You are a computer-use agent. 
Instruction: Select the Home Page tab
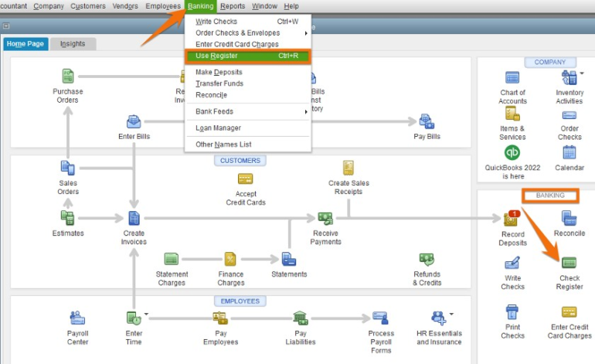(25, 43)
